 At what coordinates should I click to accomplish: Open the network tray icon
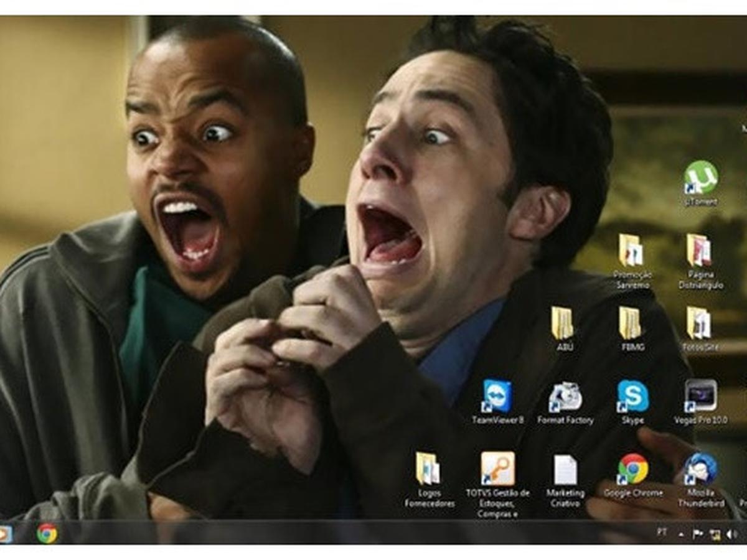(x=715, y=534)
